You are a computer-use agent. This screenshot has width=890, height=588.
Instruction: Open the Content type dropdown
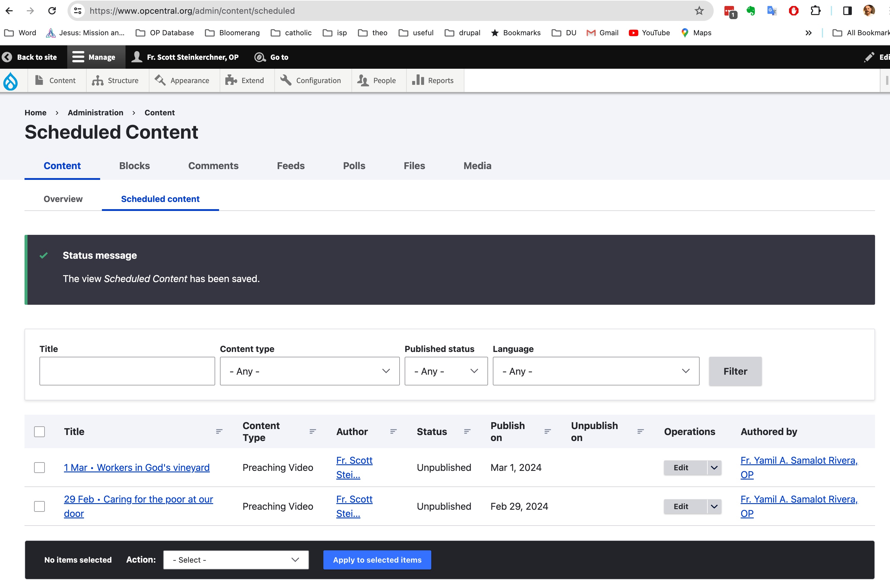click(x=309, y=371)
